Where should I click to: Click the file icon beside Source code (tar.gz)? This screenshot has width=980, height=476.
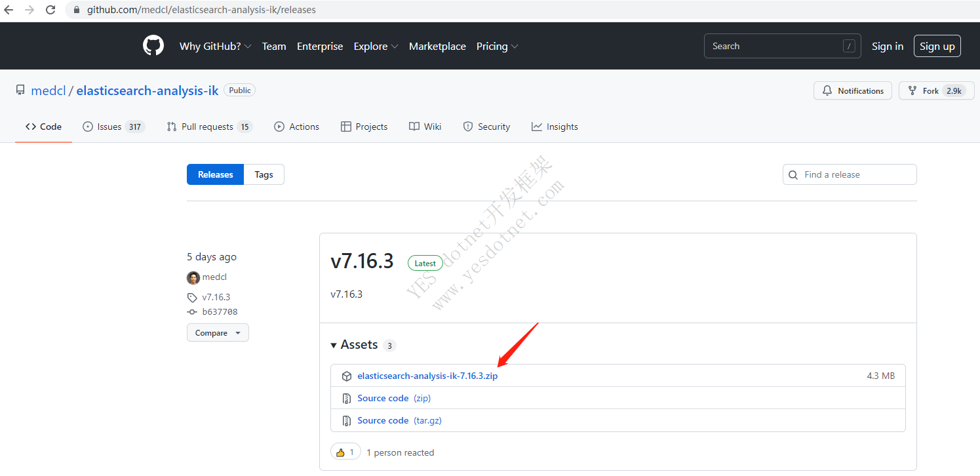click(347, 421)
